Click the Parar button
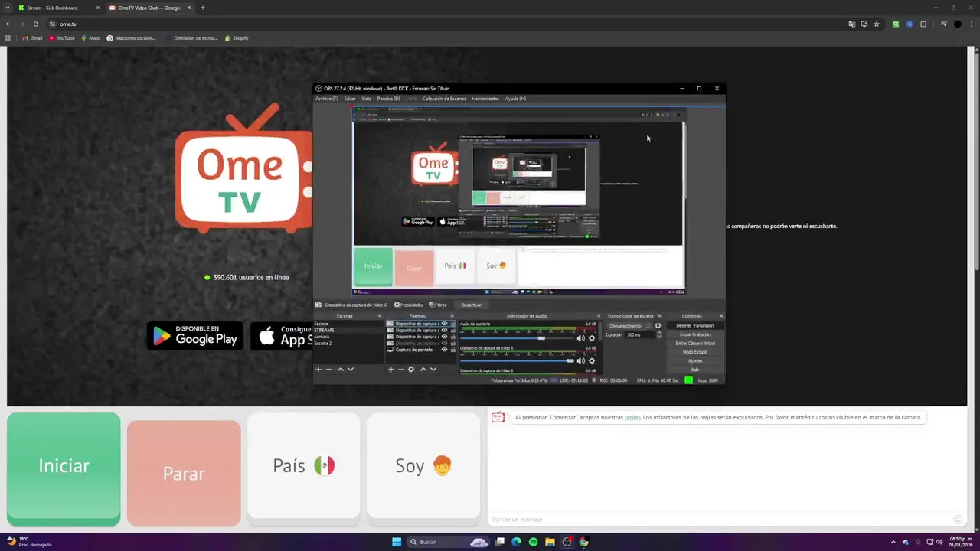Viewport: 980px width, 551px height. coord(184,473)
